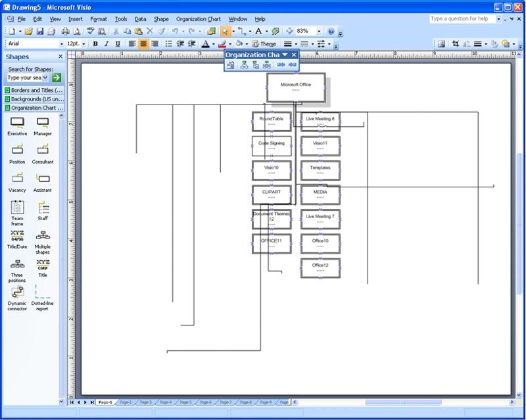Click the Crop tool icon
Screen dimensions: 526x420
pos(455,43)
